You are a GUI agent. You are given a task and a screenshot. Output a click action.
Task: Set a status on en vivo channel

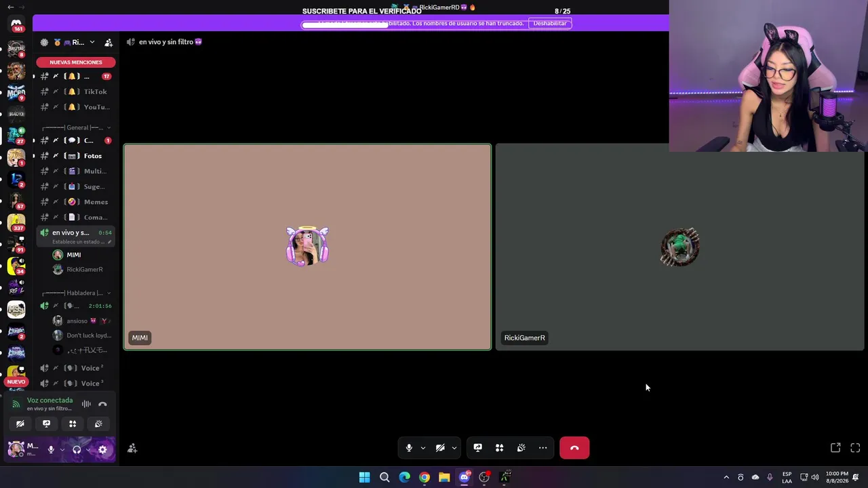click(82, 242)
